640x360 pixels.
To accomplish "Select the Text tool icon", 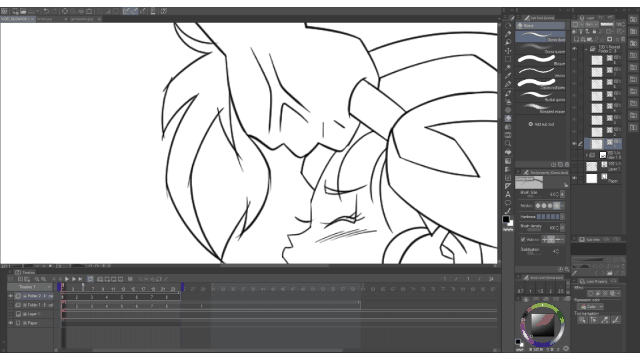I will point(508,194).
